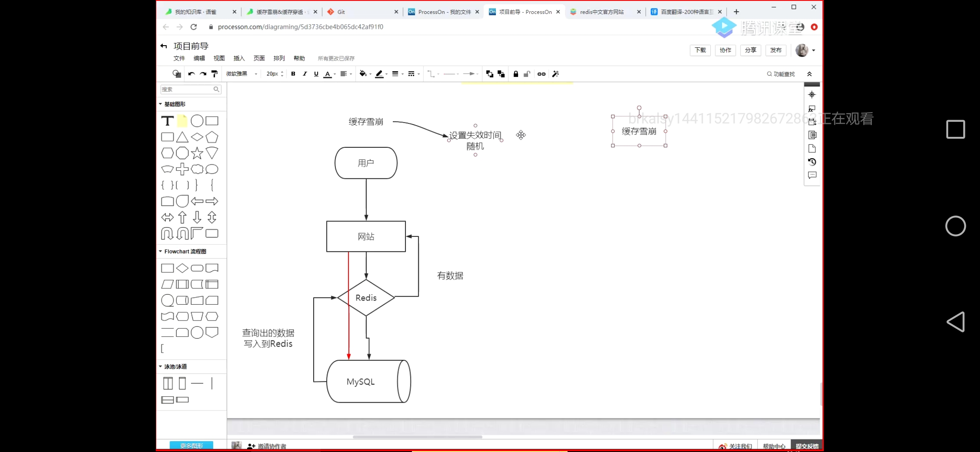The height and width of the screenshot is (452, 980).
Task: Open the line width dropdown
Action: 397,74
